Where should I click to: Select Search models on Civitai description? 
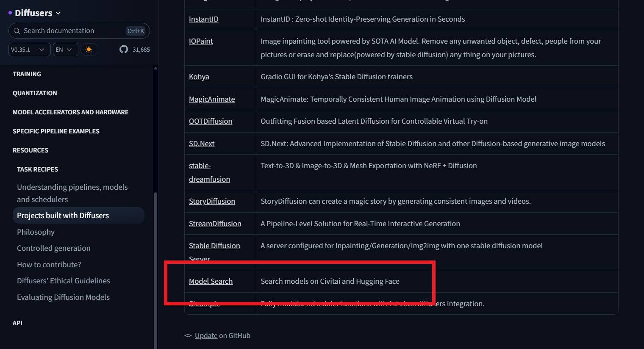point(330,281)
